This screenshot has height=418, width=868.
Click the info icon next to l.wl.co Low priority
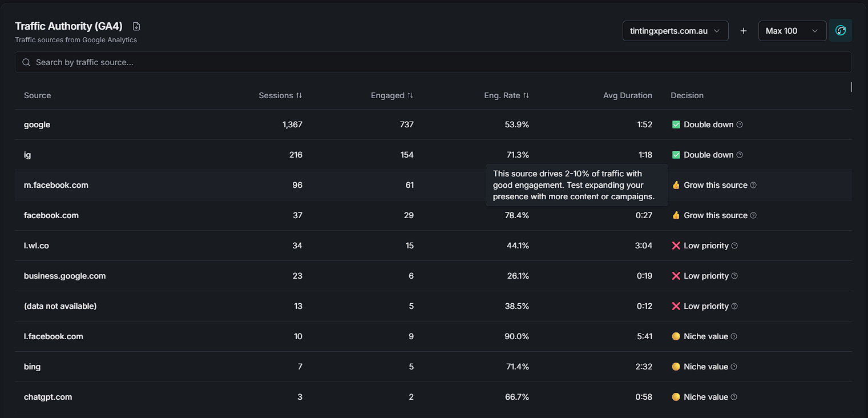pos(734,246)
